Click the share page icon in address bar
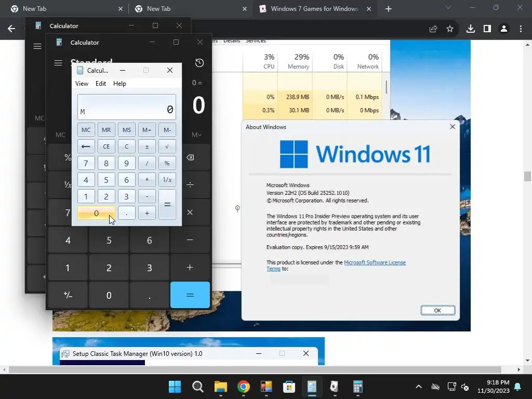 tap(433, 29)
